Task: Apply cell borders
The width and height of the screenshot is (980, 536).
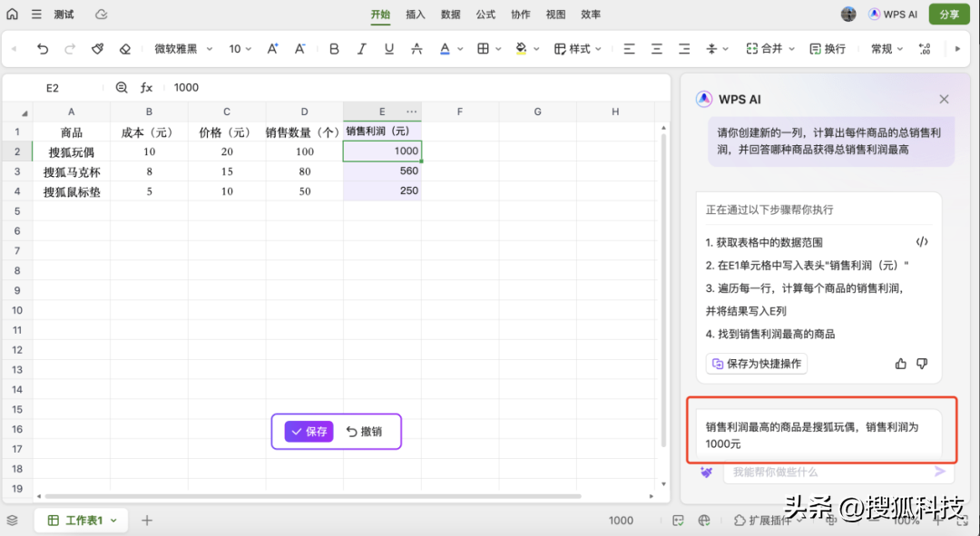Action: coord(483,49)
